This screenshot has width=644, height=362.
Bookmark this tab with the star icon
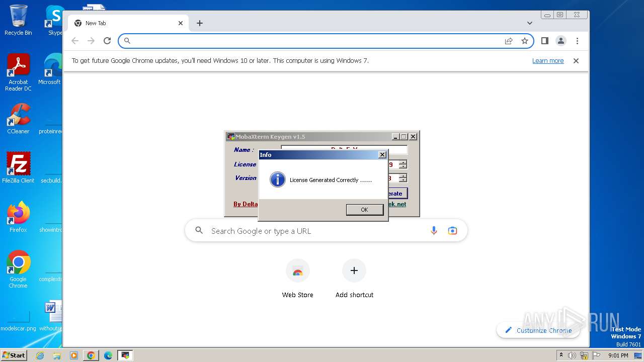[x=525, y=41]
